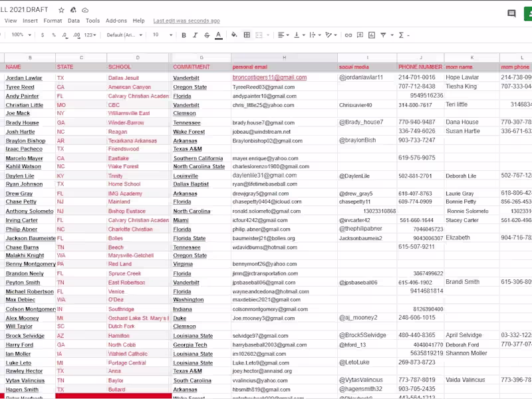Open the comment history icon
This screenshot has height=399, width=532.
click(x=511, y=13)
